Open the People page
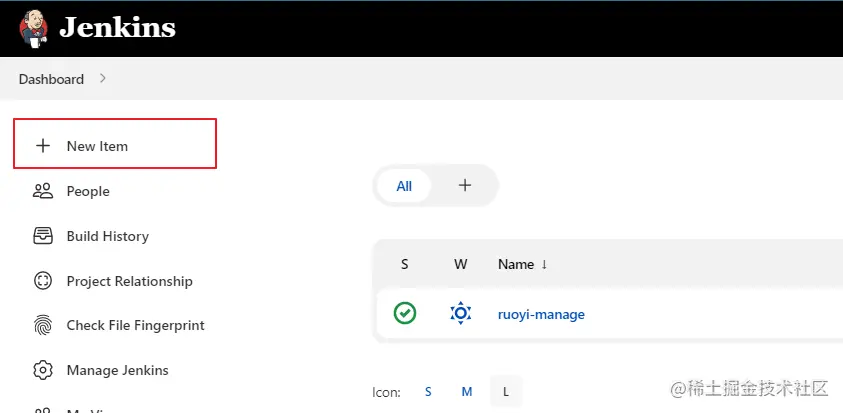 coord(88,191)
